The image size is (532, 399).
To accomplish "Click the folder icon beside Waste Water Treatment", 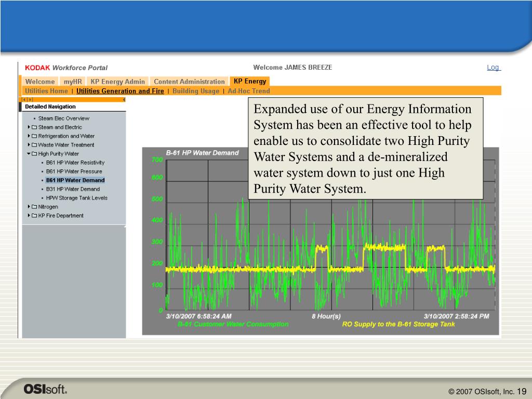I will (34, 145).
